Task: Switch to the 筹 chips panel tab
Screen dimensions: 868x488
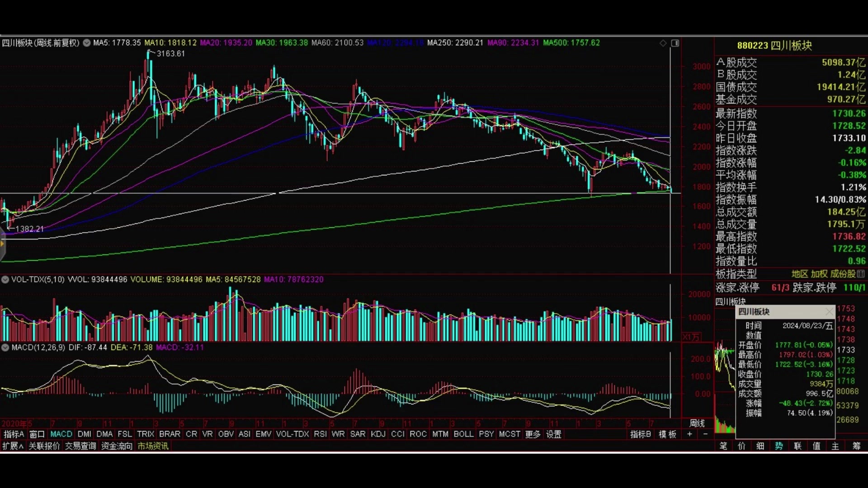Action: click(856, 446)
